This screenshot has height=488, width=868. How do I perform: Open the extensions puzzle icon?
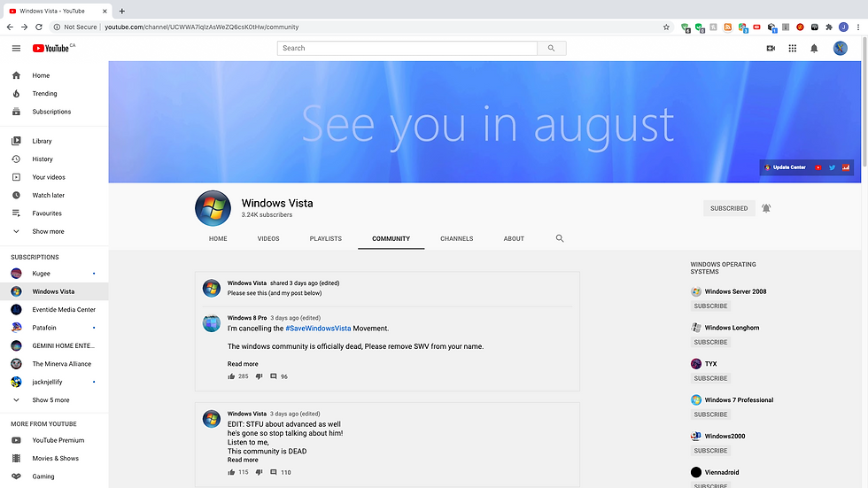[x=829, y=27]
